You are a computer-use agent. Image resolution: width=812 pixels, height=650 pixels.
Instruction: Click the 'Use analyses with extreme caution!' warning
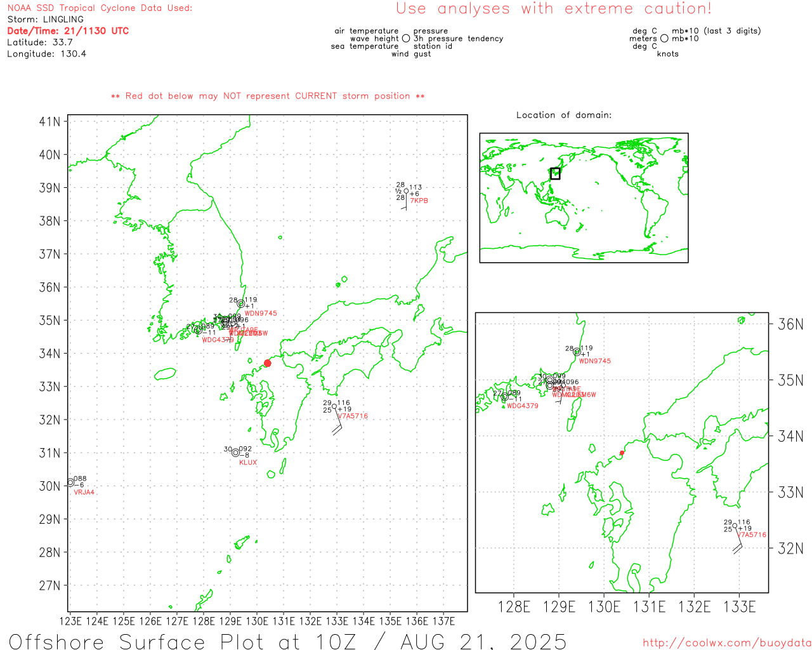tap(554, 8)
